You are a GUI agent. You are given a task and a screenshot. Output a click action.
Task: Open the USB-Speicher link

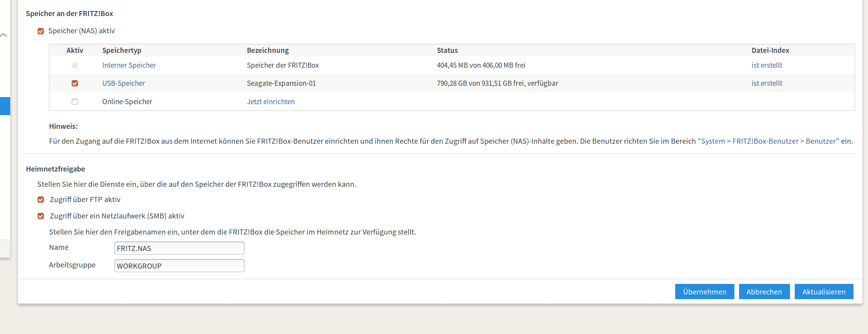(x=123, y=83)
